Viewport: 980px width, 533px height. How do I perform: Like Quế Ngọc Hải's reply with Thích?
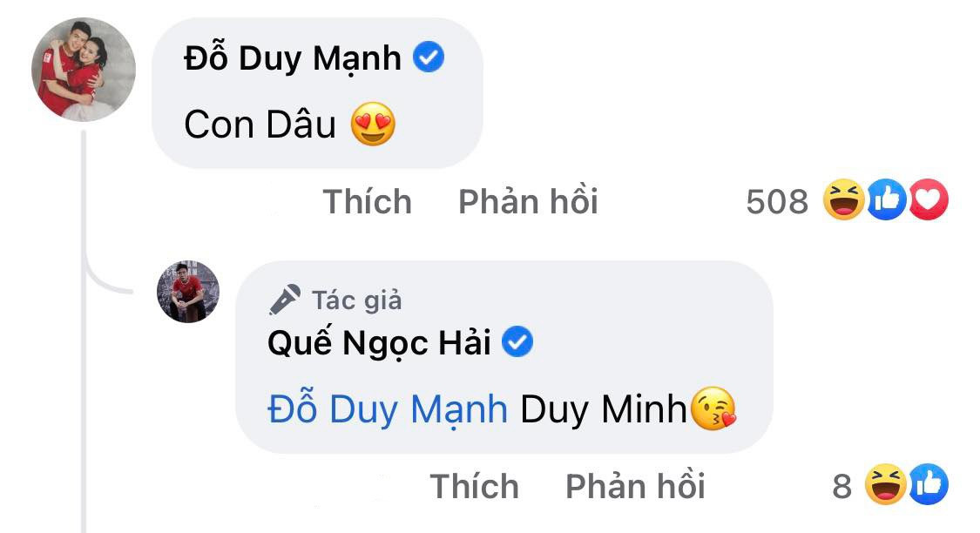point(475,486)
